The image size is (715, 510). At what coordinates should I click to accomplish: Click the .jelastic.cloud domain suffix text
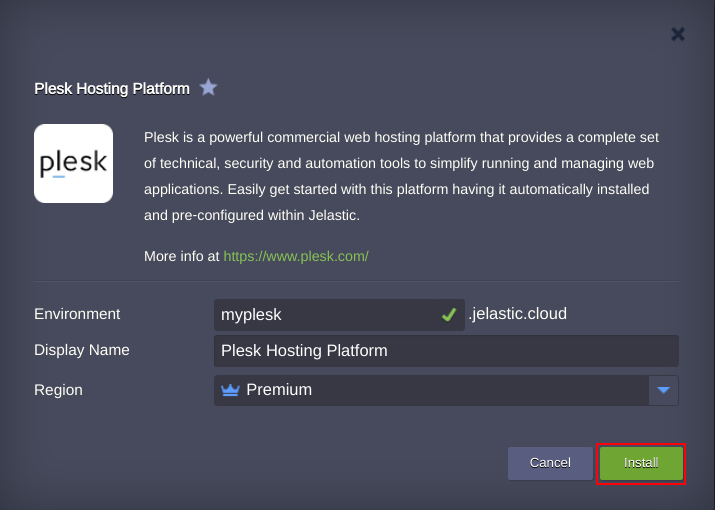518,313
